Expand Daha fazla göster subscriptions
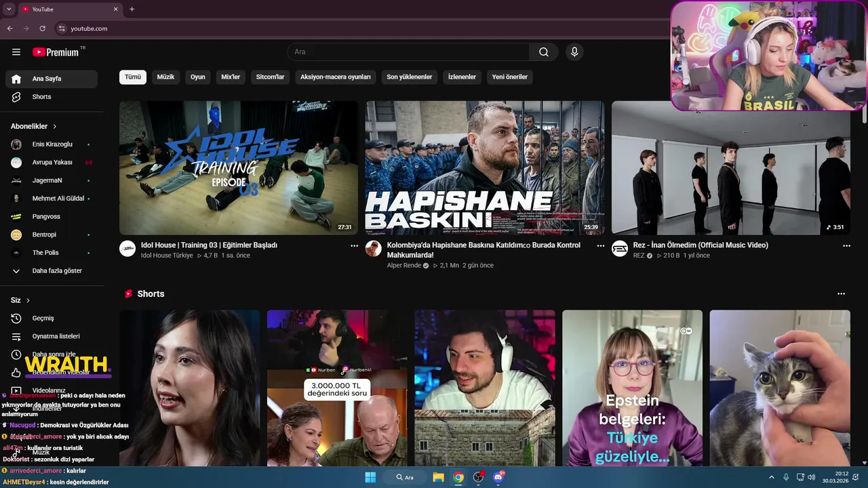This screenshot has height=488, width=868. click(52, 270)
